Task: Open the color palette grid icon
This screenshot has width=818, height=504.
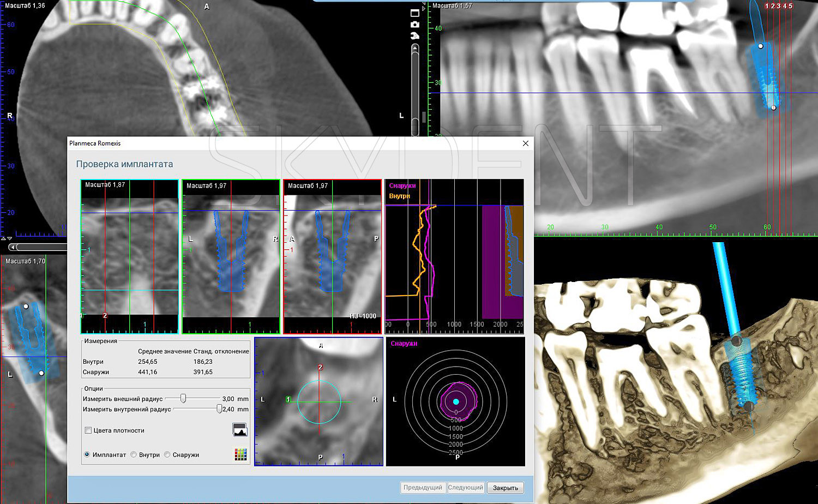Action: [x=240, y=454]
